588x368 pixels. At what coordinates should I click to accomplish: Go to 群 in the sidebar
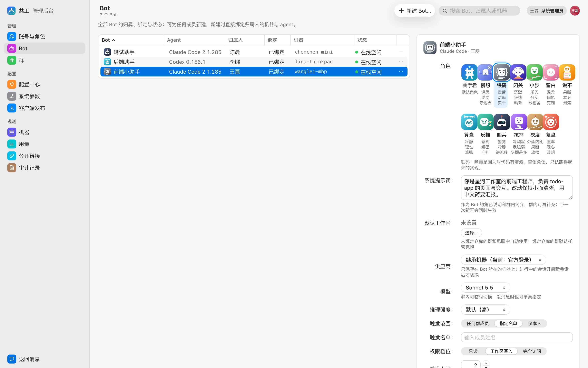(x=45, y=60)
